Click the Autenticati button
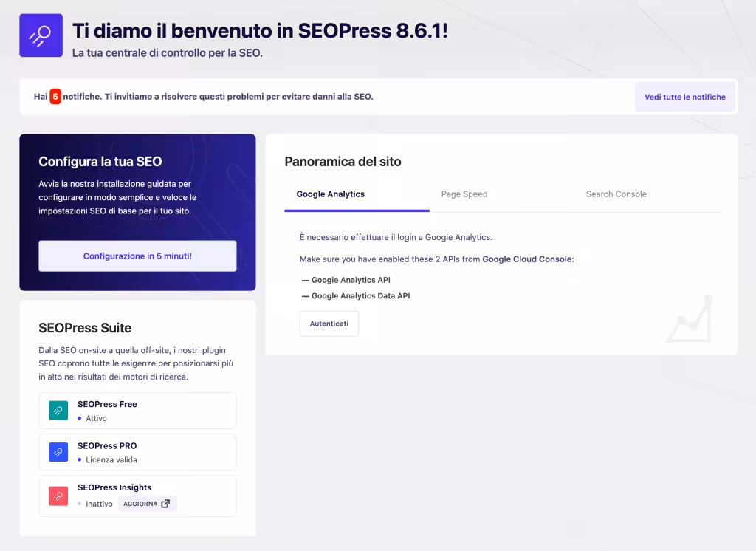 (329, 323)
